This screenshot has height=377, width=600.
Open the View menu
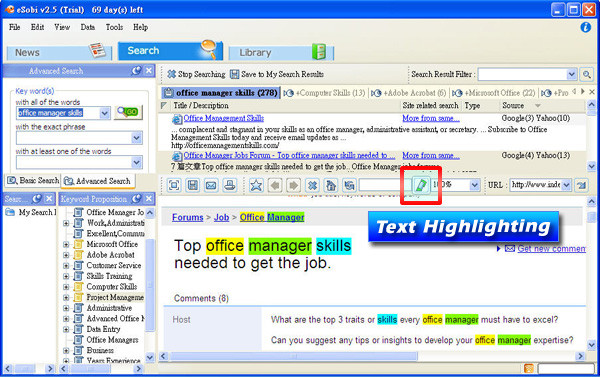tap(62, 27)
